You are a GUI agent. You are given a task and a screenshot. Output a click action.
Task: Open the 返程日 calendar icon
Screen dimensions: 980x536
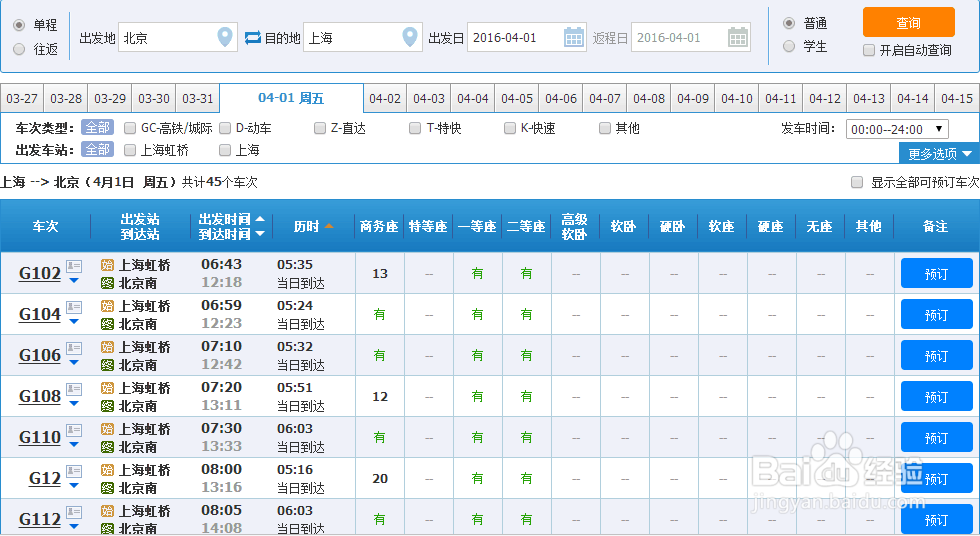[x=738, y=37]
